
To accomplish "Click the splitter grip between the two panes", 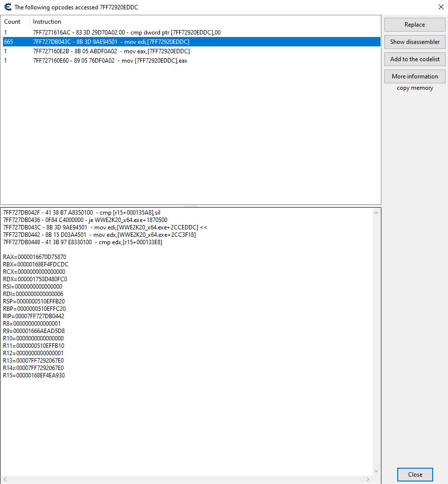I will click(x=191, y=206).
